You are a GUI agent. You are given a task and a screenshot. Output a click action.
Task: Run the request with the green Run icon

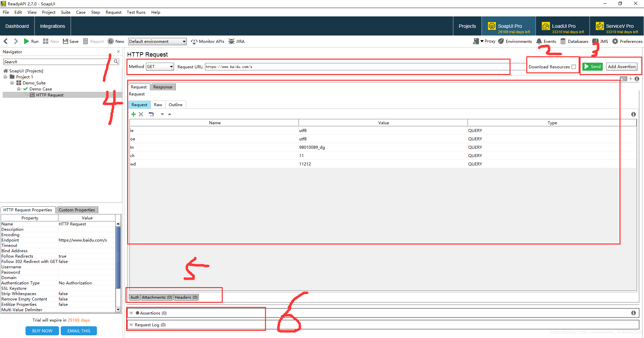(27, 41)
